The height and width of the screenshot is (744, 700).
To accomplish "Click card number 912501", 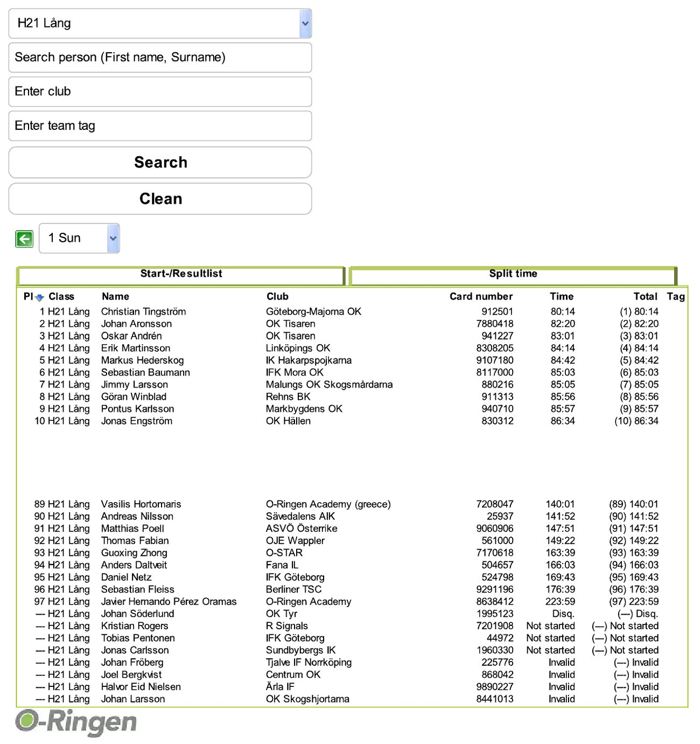I will [x=497, y=311].
